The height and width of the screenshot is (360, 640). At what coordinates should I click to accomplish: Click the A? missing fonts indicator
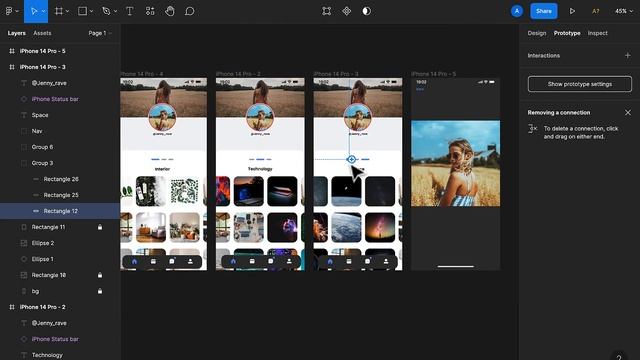tap(596, 11)
